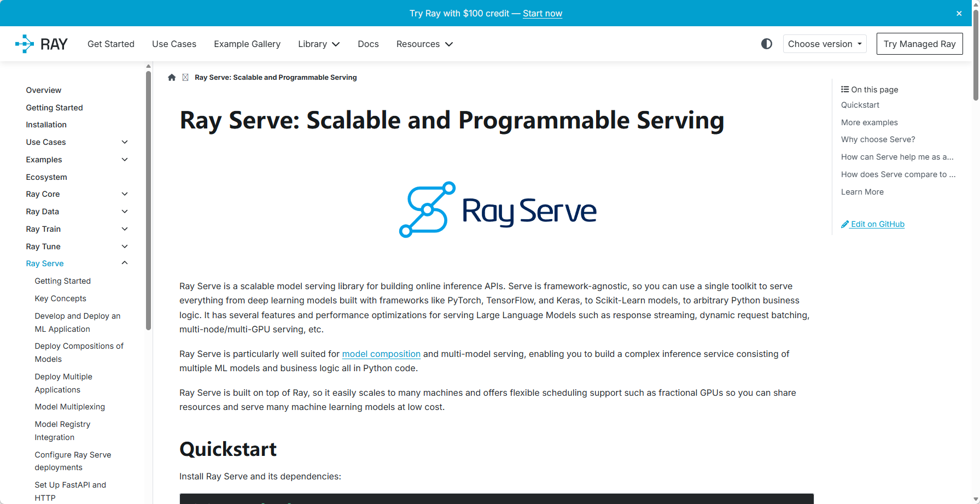Jump to Learn More section
980x504 pixels.
[862, 192]
